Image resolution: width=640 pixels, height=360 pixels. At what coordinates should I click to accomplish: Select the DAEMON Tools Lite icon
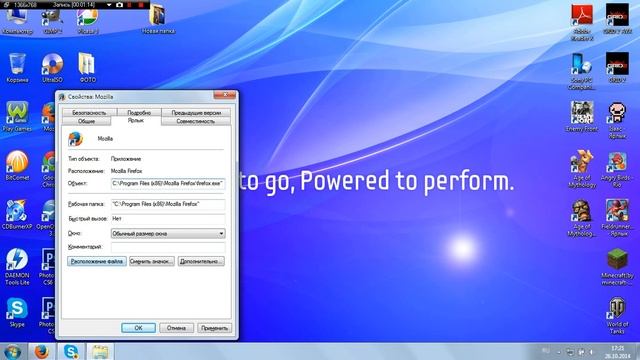click(x=17, y=267)
